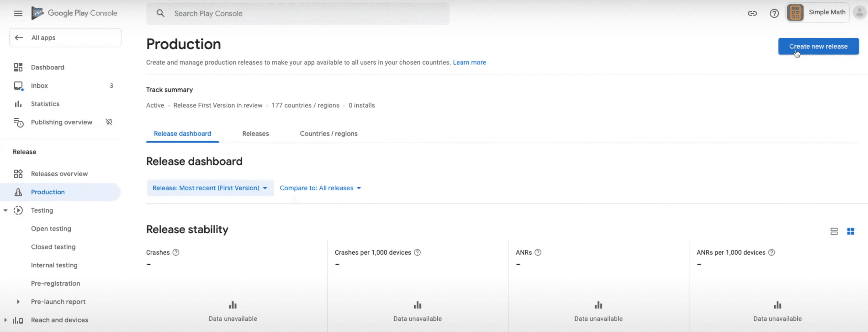Switch Release stability to grid view

tap(850, 231)
